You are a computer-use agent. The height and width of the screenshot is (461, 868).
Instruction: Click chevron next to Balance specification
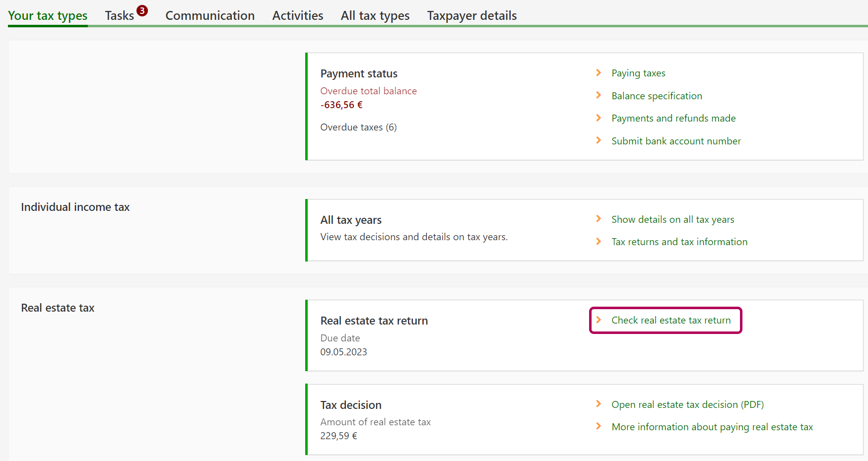[x=599, y=95]
